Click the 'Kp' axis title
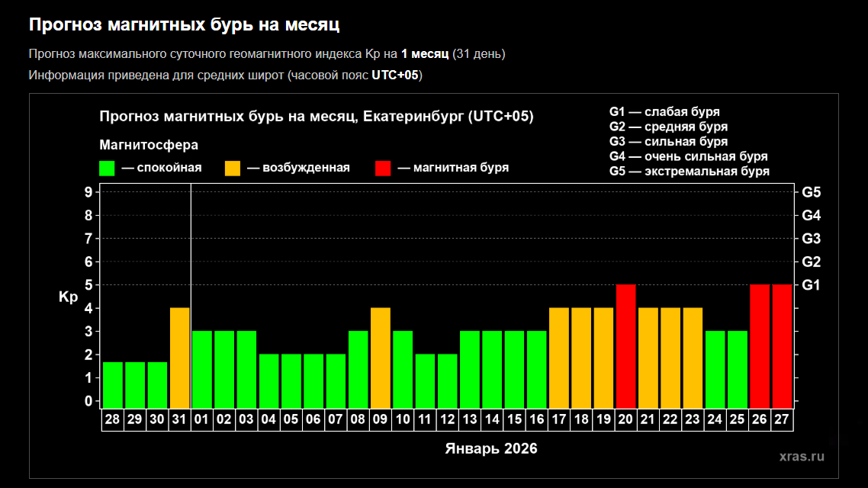868x488 pixels. click(x=68, y=297)
